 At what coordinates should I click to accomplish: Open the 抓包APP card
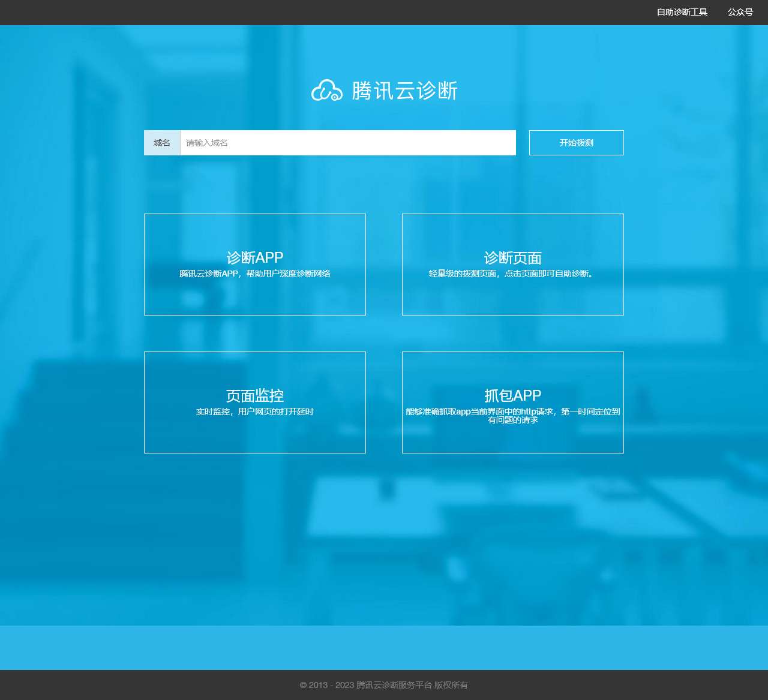pyautogui.click(x=513, y=402)
